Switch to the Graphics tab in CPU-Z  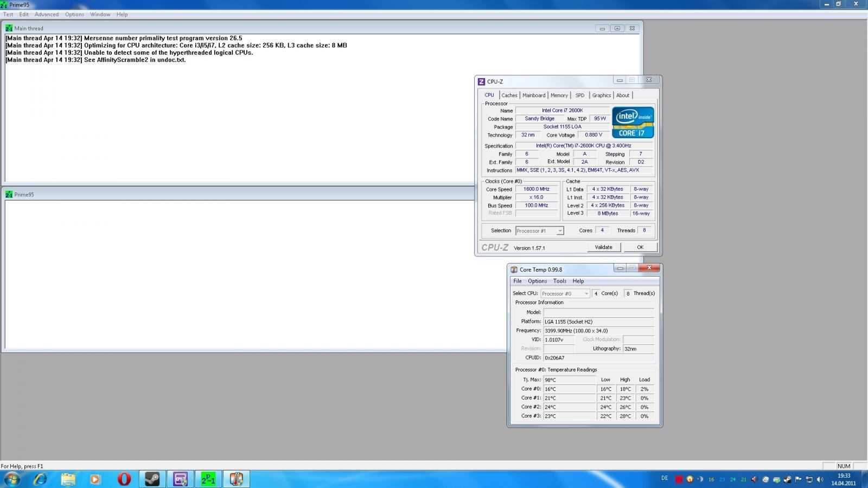point(602,95)
